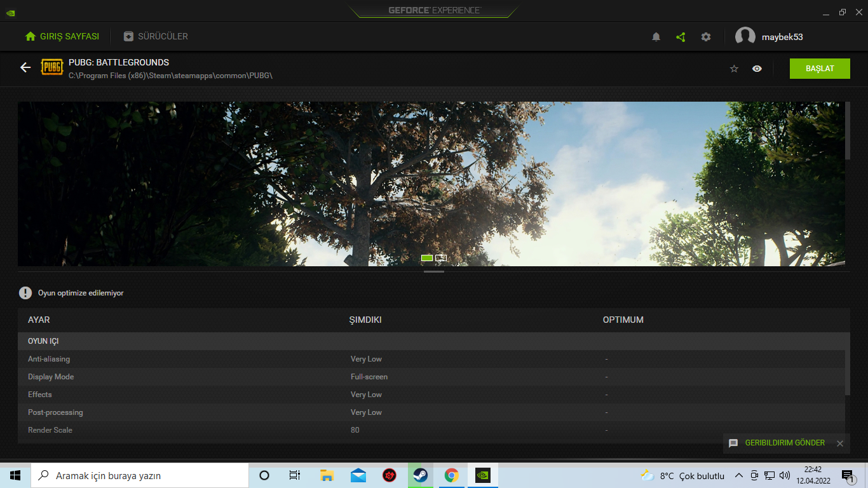Select the Effects setting label

click(39, 395)
